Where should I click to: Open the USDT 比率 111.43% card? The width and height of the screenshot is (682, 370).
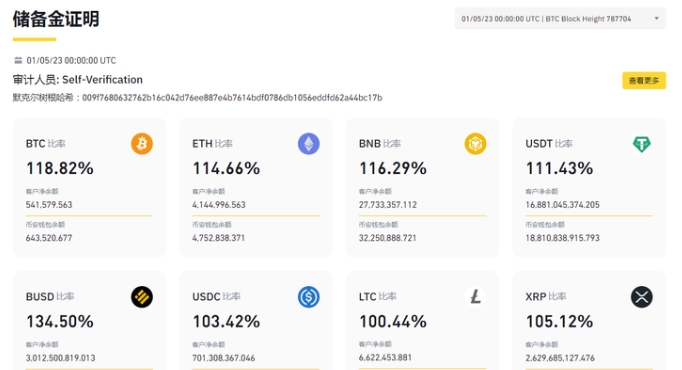pyautogui.click(x=589, y=187)
